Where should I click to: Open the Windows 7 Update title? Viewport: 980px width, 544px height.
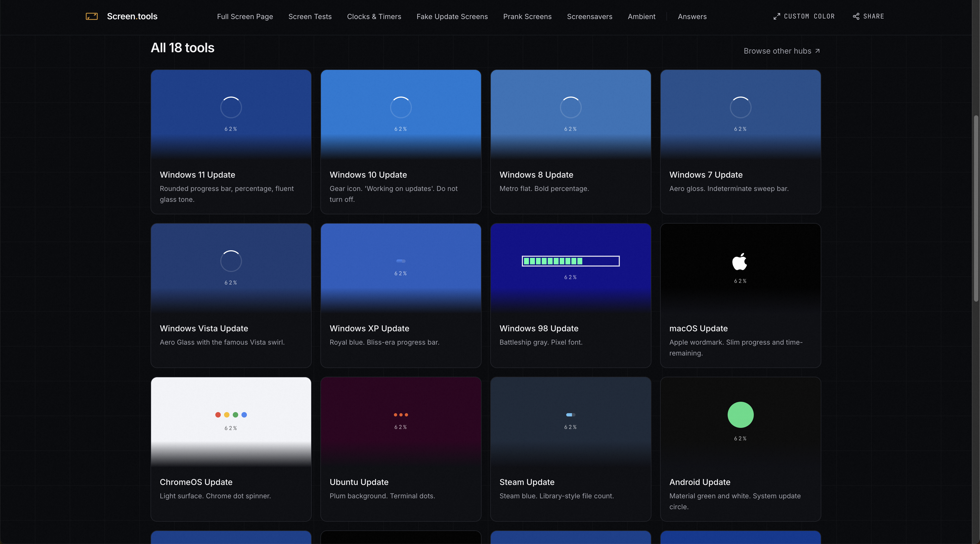click(x=706, y=175)
